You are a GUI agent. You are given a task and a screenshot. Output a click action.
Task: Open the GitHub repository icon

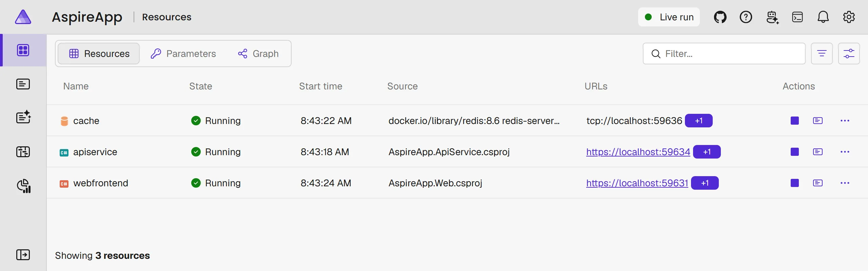(x=720, y=17)
